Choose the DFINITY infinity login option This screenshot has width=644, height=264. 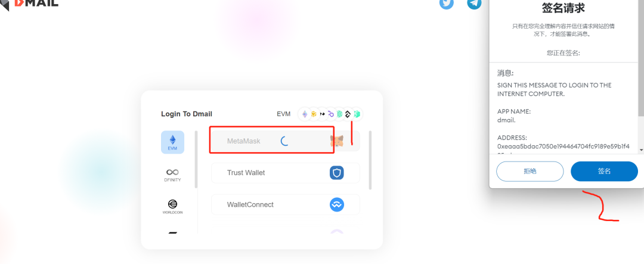point(172,174)
